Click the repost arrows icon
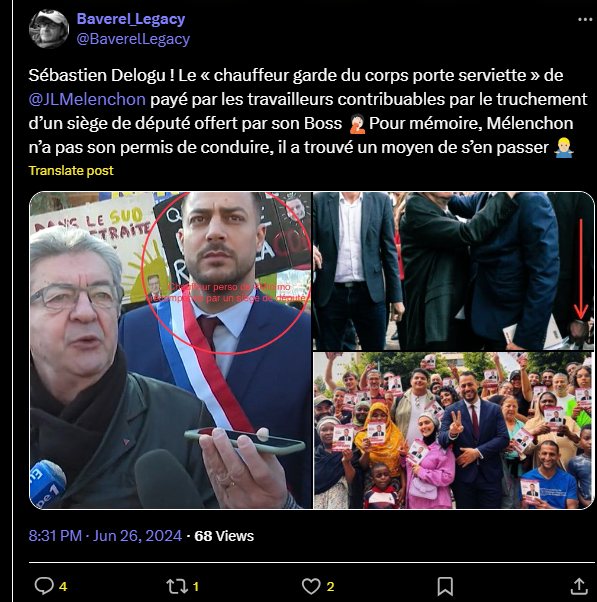The height and width of the screenshot is (602, 597). pyautogui.click(x=177, y=586)
